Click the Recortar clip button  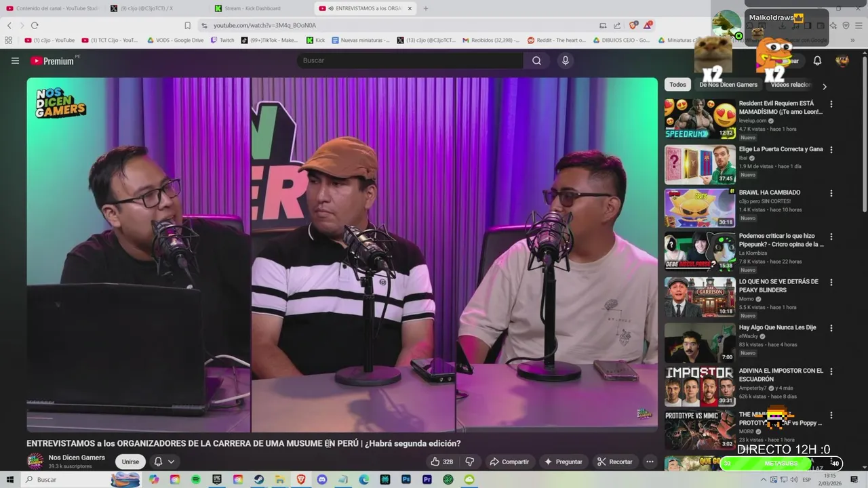pos(614,462)
